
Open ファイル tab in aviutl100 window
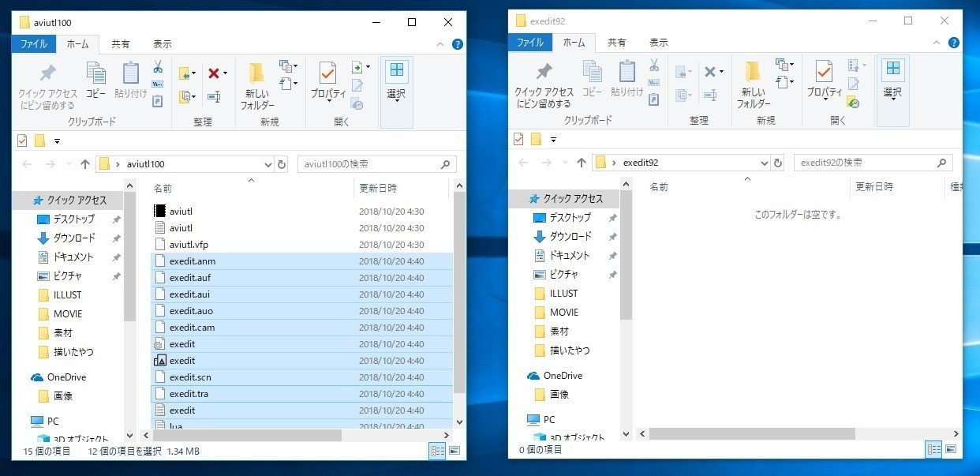click(33, 44)
